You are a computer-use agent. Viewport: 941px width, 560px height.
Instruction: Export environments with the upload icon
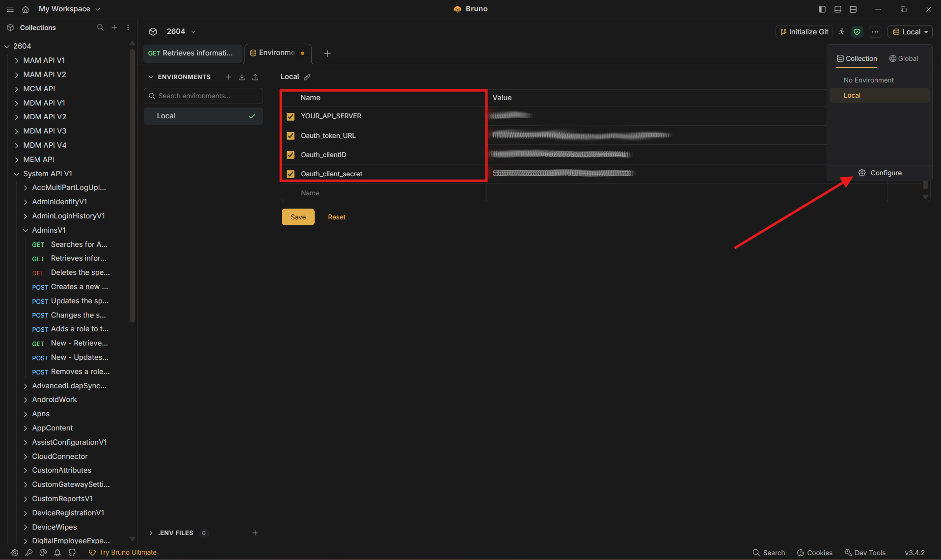(255, 77)
